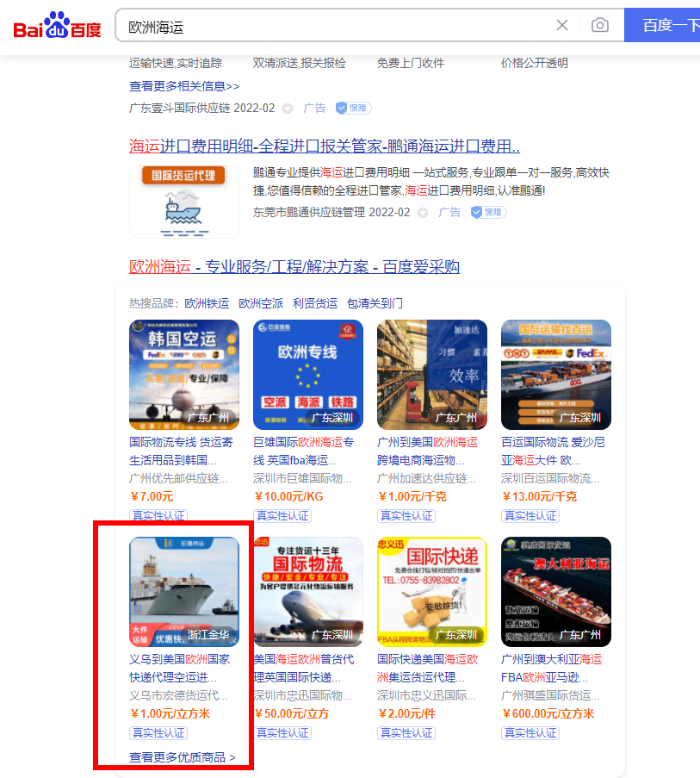This screenshot has height=778, width=700.
Task: Open the warehouse 效率 product image
Action: pos(432,375)
